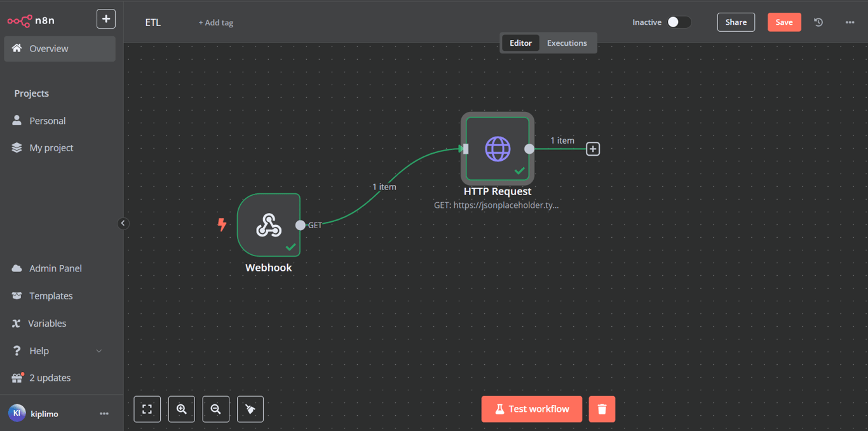Delete the workflow using the trash icon
The width and height of the screenshot is (868, 431).
[602, 409]
